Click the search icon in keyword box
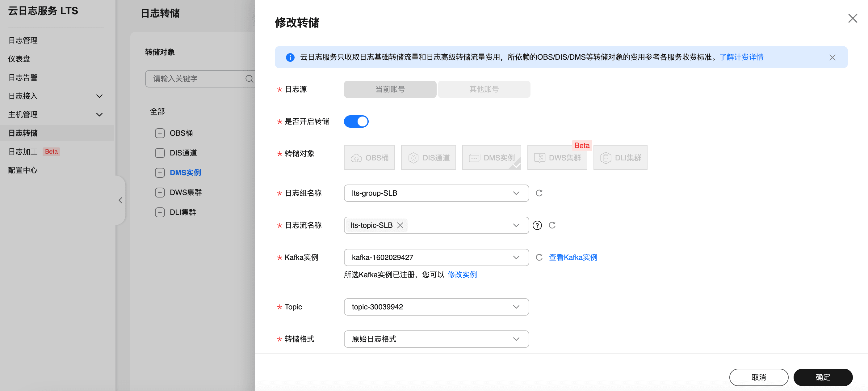The width and height of the screenshot is (868, 391). click(x=249, y=79)
